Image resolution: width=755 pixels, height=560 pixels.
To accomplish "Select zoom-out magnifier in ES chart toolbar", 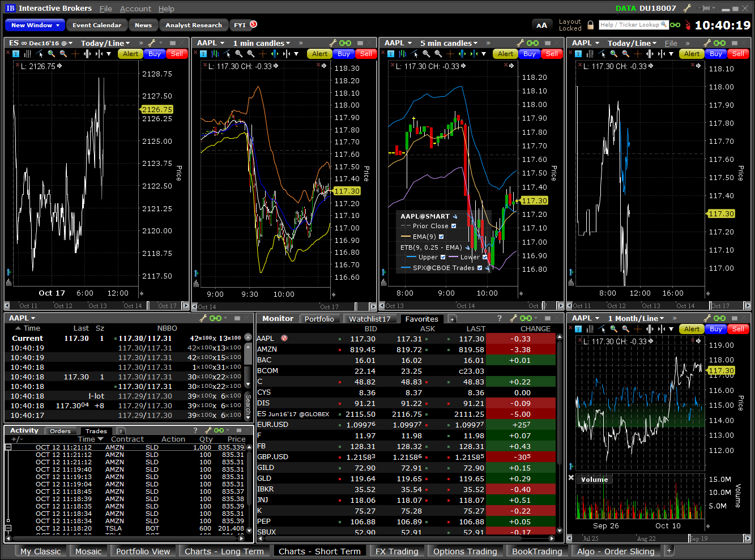I will coord(63,54).
